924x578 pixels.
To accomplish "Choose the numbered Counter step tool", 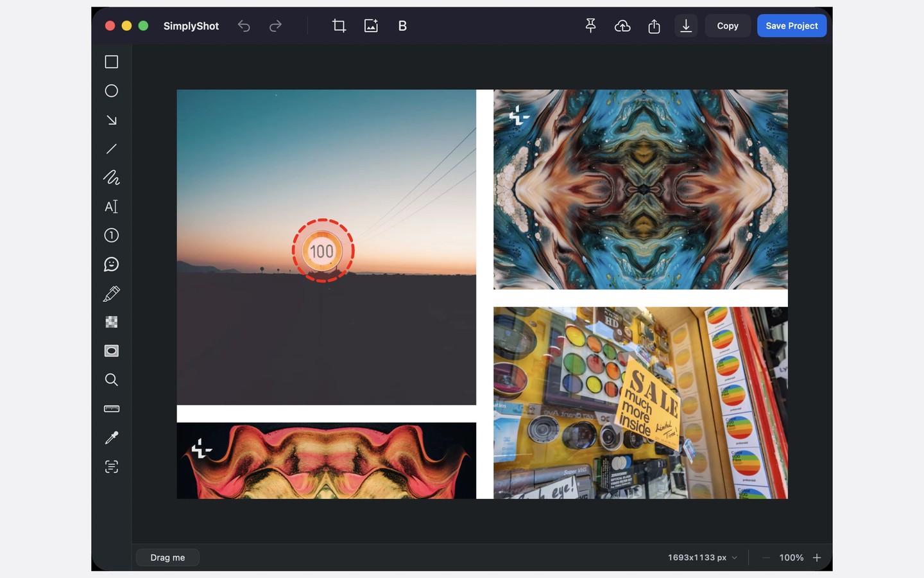I will [112, 235].
